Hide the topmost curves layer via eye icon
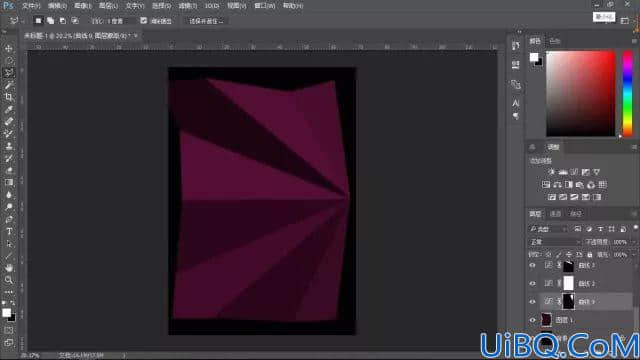640x360 pixels. coord(532,265)
